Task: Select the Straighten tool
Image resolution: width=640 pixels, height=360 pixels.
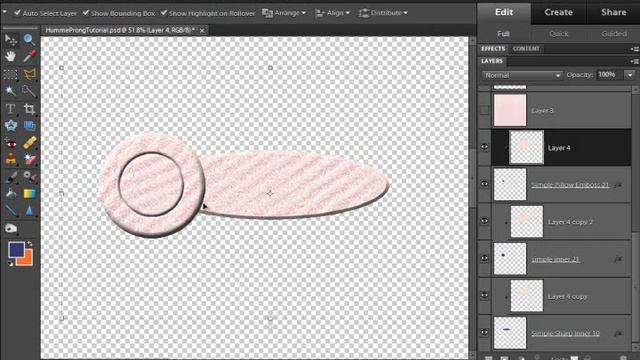Action: [29, 126]
